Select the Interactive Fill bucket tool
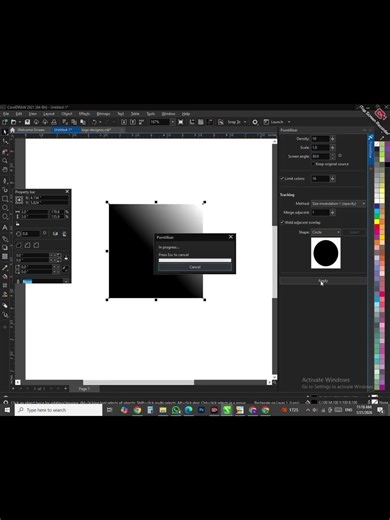 coord(5,276)
